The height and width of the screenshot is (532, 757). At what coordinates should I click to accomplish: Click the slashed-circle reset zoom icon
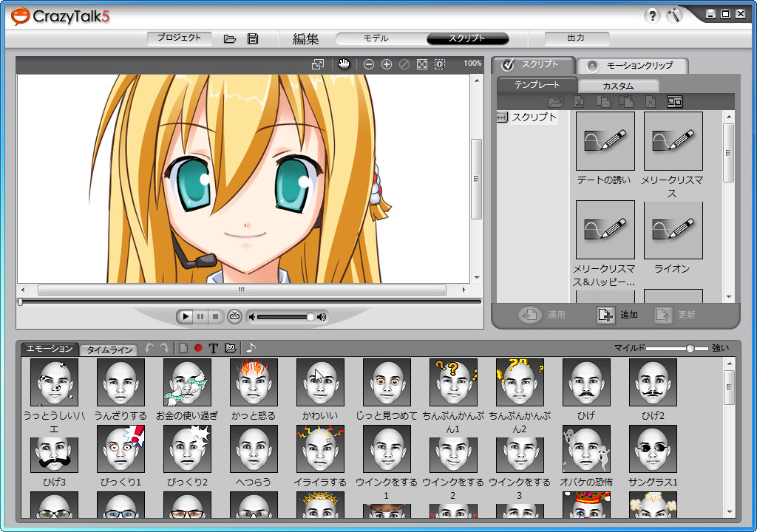coord(404,64)
